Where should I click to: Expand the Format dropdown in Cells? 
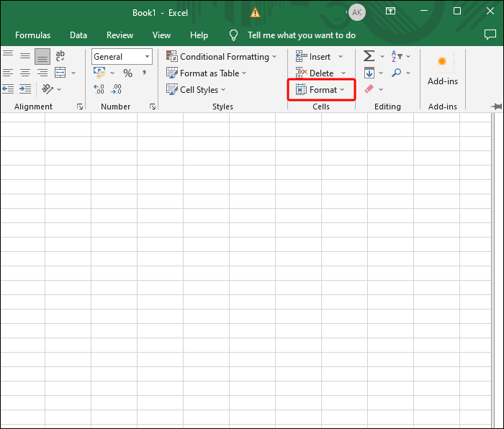coord(322,89)
